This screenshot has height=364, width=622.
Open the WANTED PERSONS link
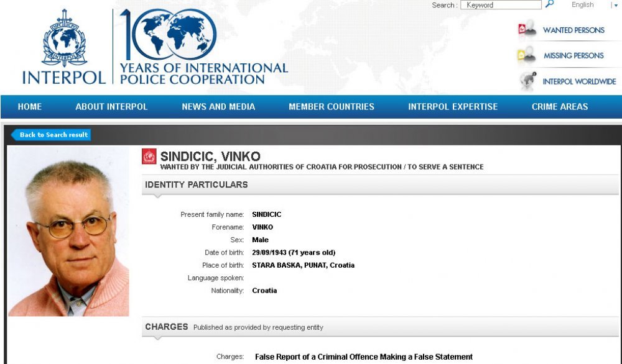pos(573,30)
